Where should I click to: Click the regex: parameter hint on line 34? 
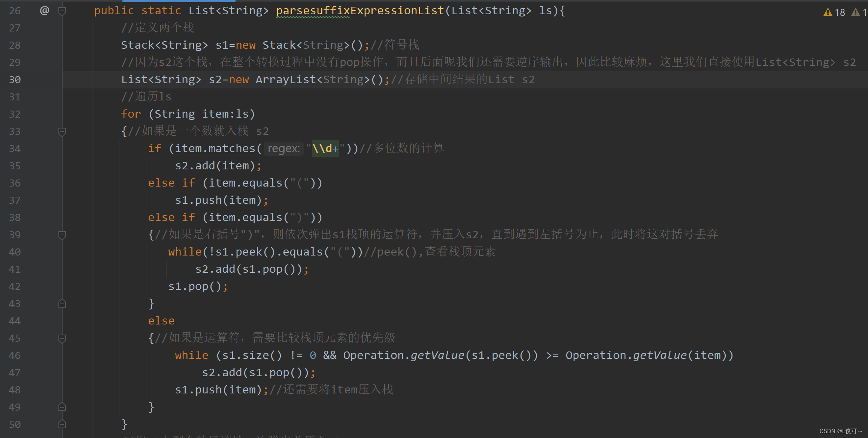click(284, 149)
